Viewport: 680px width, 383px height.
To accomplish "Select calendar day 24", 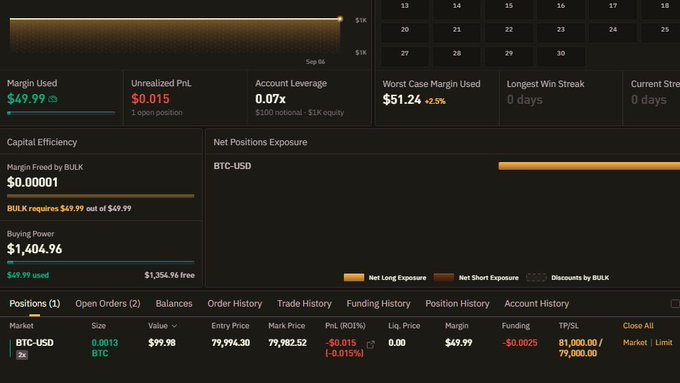I will pyautogui.click(x=613, y=32).
